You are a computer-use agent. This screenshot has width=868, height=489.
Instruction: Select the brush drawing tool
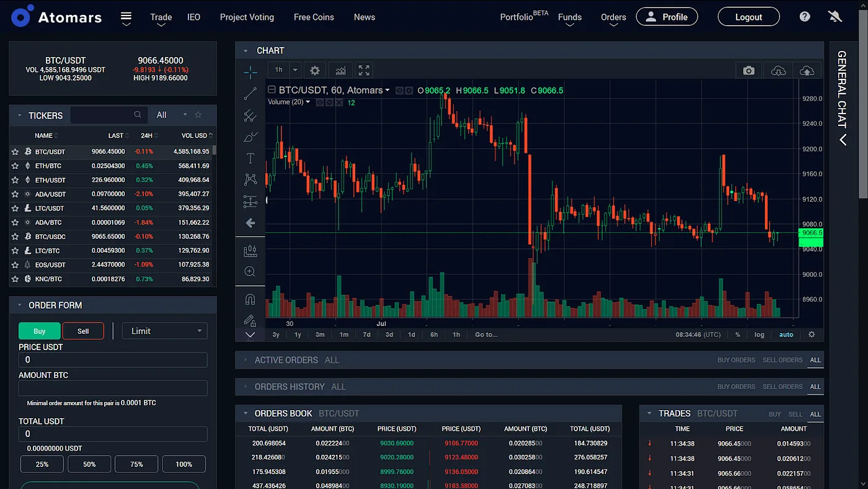250,137
